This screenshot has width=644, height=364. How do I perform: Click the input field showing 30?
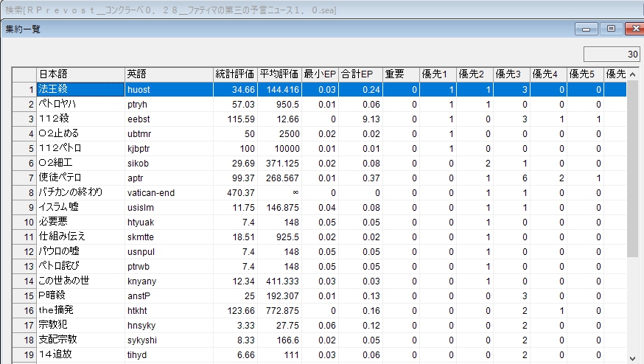[612, 55]
